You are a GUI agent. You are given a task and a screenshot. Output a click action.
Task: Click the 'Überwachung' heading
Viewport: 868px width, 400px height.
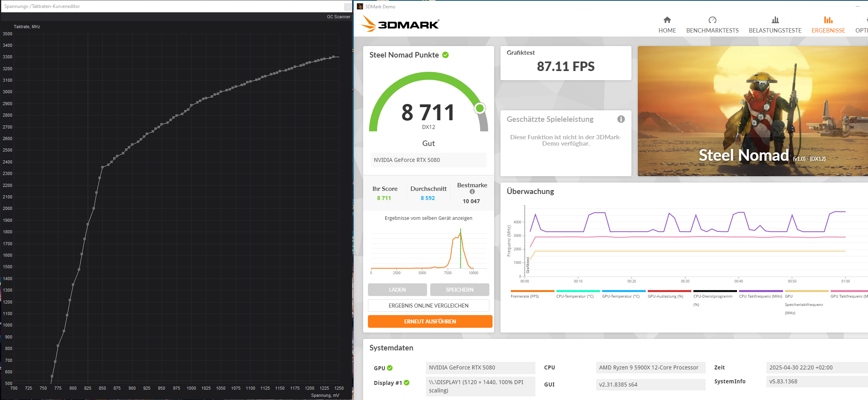click(530, 191)
